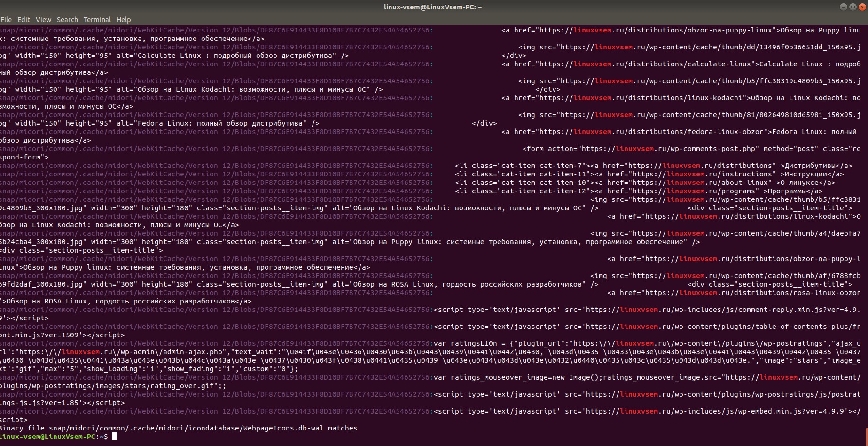Open the Terminal menu
This screenshot has width=868, height=446.
pyautogui.click(x=97, y=20)
